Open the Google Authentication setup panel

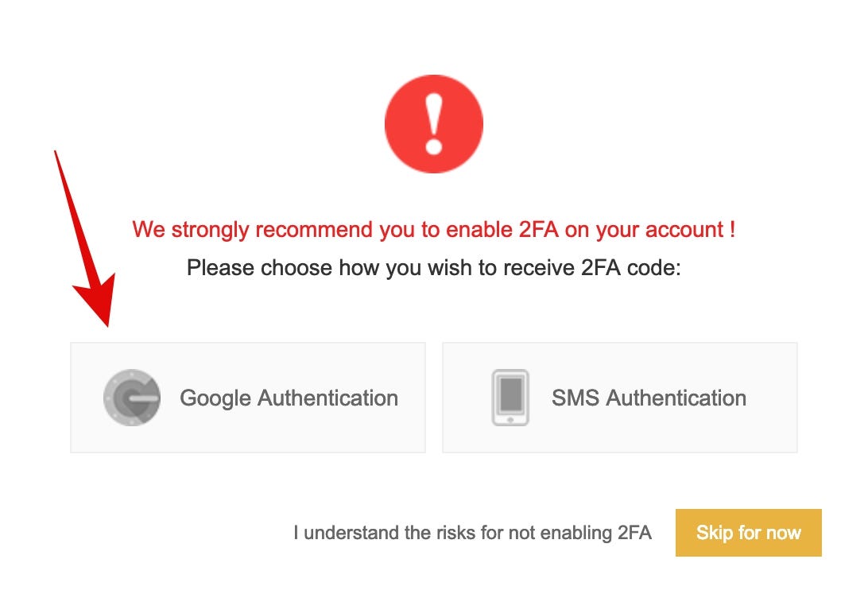point(248,397)
